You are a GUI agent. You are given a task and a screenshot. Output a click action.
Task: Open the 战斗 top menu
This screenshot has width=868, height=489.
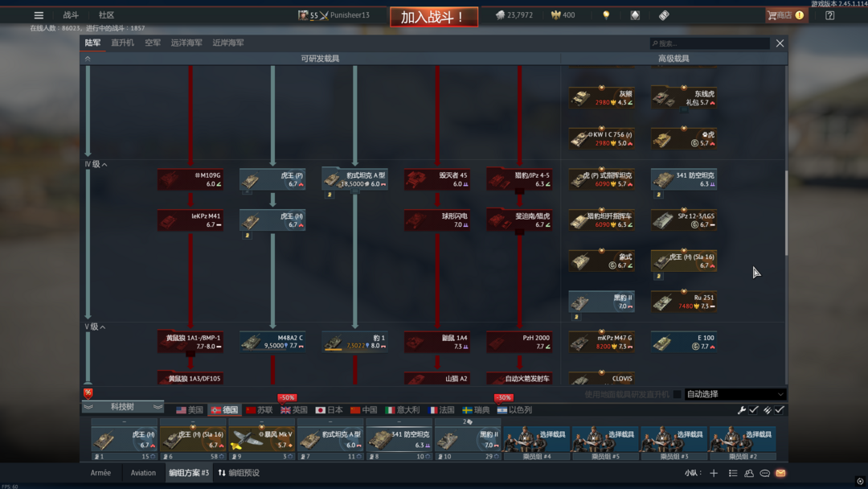71,15
